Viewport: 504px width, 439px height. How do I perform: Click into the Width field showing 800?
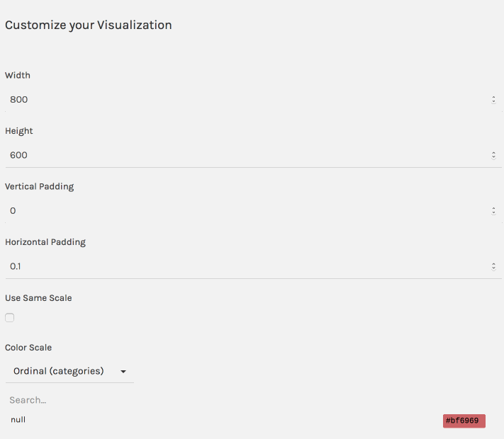point(253,100)
